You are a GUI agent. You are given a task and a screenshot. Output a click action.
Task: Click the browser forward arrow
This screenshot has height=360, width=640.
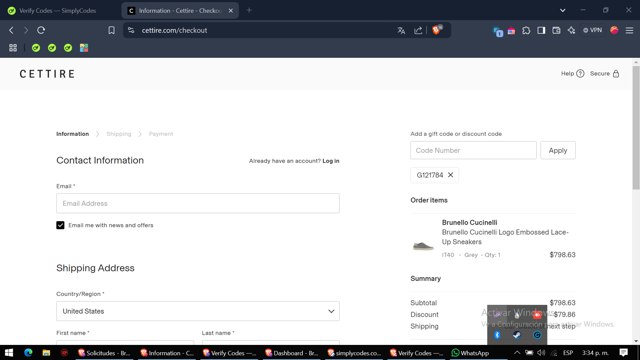pos(26,30)
